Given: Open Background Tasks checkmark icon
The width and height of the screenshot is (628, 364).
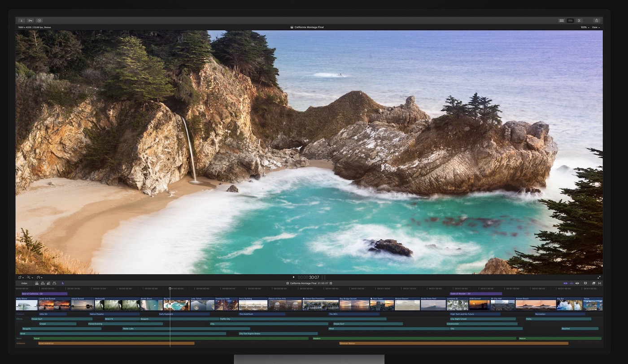Looking at the screenshot, I should tap(39, 21).
